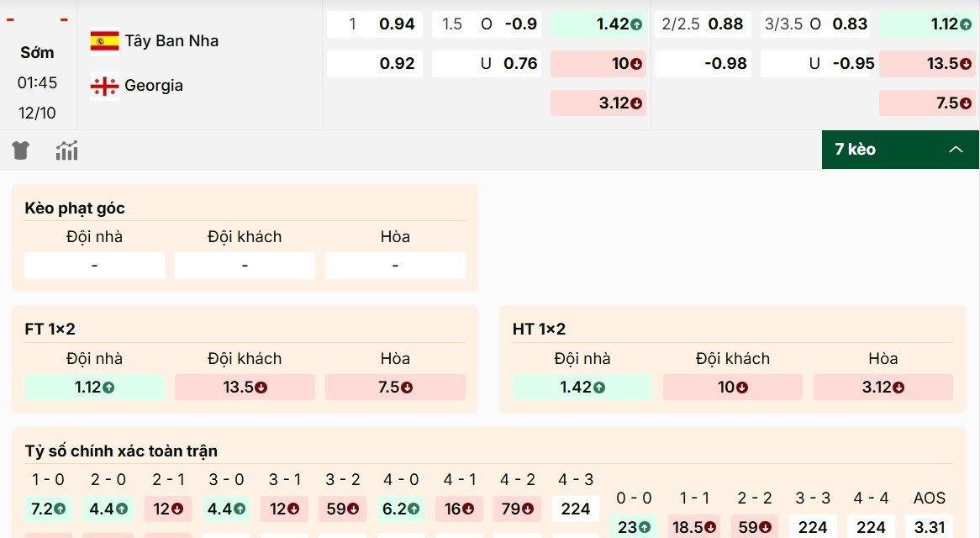The image size is (980, 538).
Task: Select exact score 2-0 odds 4.4
Action: pyautogui.click(x=108, y=509)
